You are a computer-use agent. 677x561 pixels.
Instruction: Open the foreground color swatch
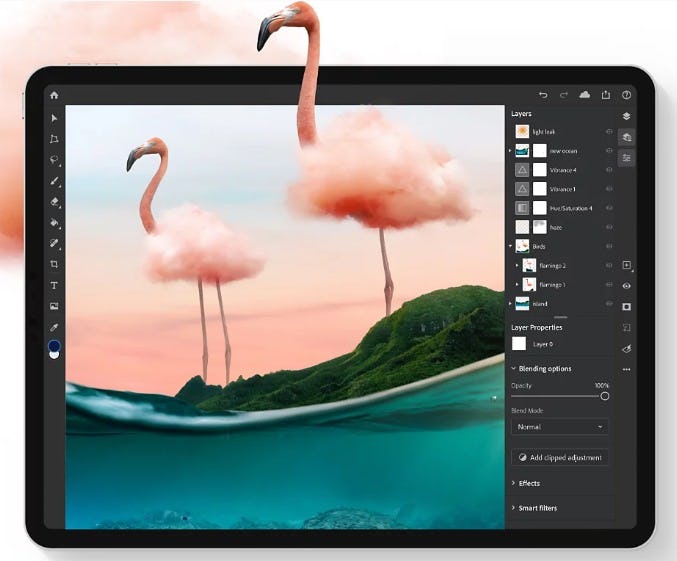(54, 345)
